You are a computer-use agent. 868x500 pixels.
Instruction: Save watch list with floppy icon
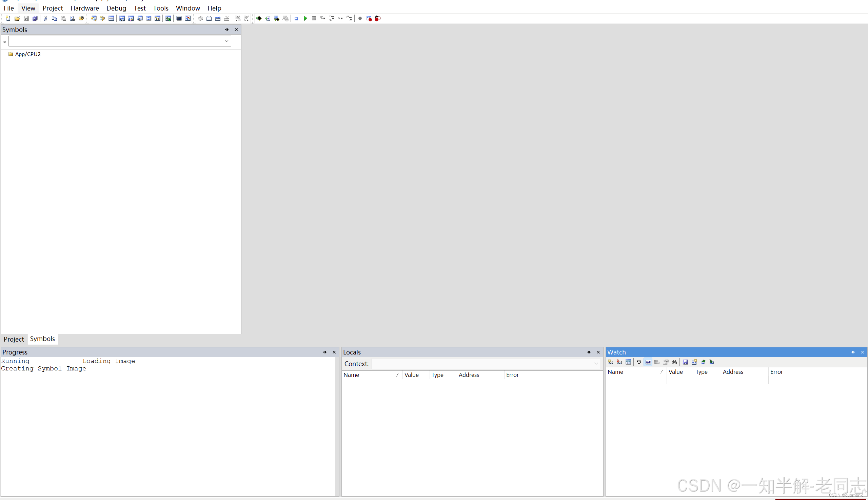click(x=685, y=362)
